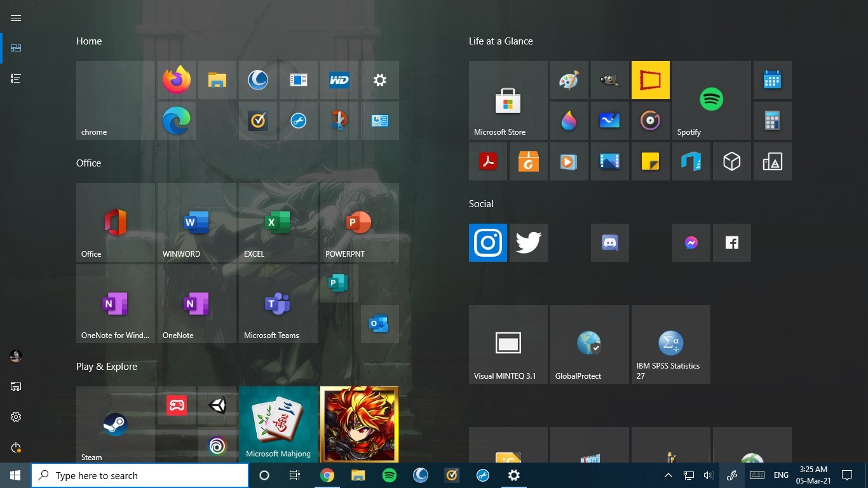868x488 pixels.
Task: Open File Explorer tile in Home group
Action: click(x=217, y=80)
